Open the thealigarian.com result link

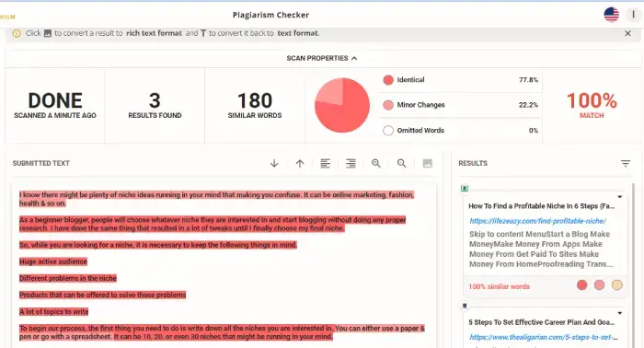(x=544, y=337)
